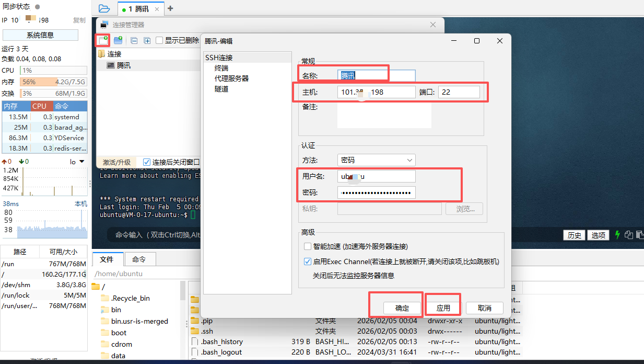
Task: Switch to the 文件 tab
Action: 107,259
